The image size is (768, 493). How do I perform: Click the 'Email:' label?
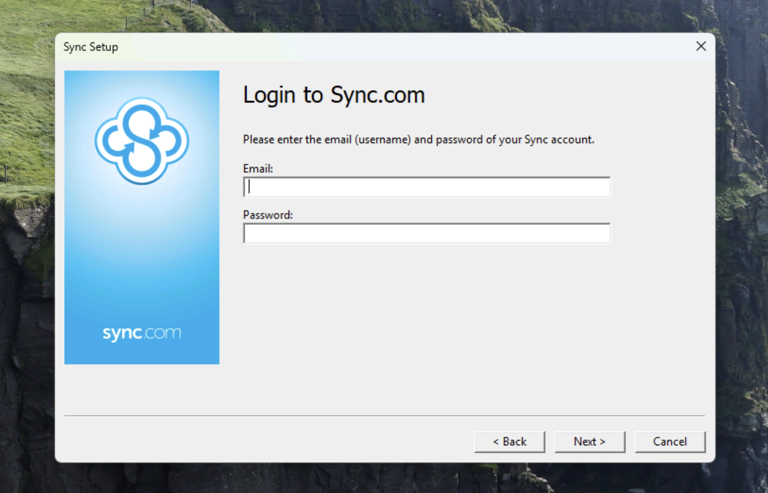click(258, 168)
